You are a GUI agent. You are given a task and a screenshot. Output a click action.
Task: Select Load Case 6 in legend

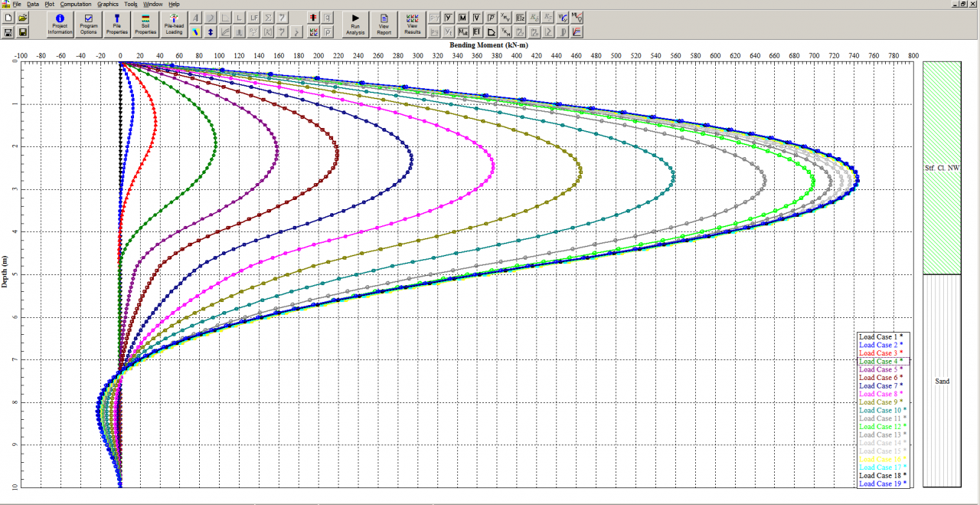[x=880, y=378]
